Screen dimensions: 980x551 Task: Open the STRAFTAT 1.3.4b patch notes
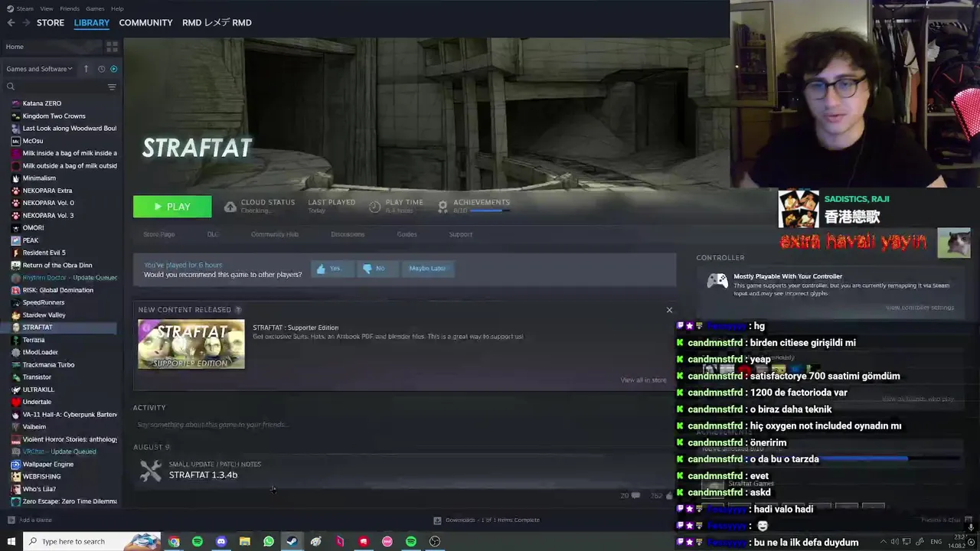203,475
